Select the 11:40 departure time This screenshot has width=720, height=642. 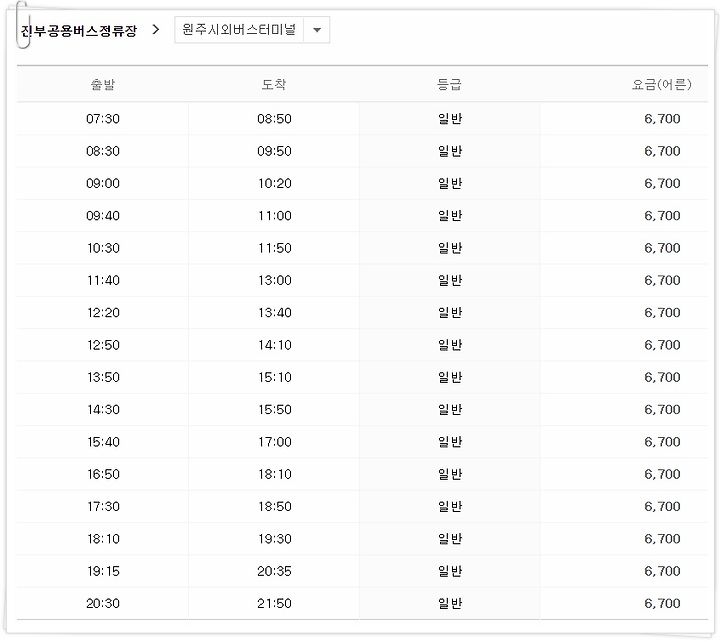click(103, 280)
